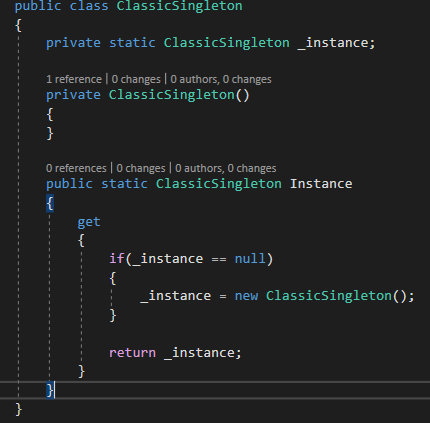Click the 'get' accessor keyword

(89, 222)
